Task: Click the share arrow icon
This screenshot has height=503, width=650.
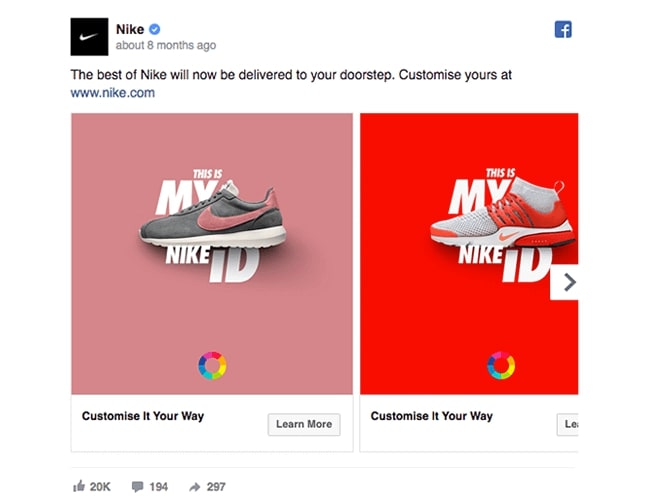Action: coord(194,486)
